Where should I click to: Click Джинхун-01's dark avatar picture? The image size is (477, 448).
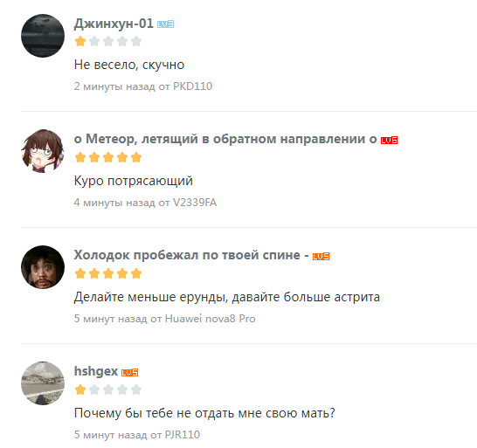[43, 36]
